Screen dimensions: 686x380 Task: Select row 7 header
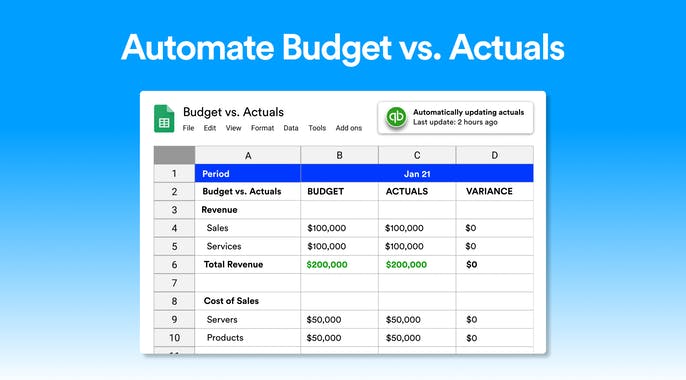pyautogui.click(x=174, y=283)
